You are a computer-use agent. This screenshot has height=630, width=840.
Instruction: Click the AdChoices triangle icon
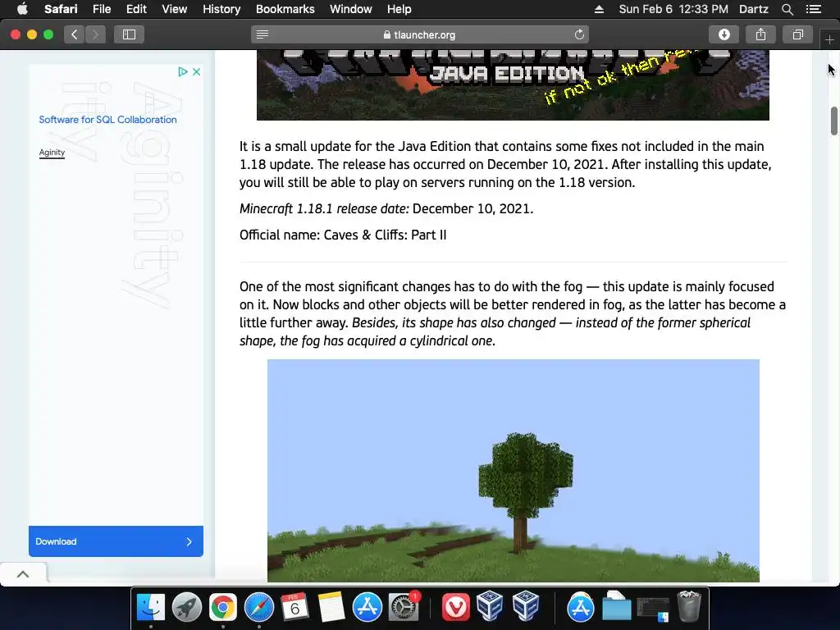click(183, 72)
